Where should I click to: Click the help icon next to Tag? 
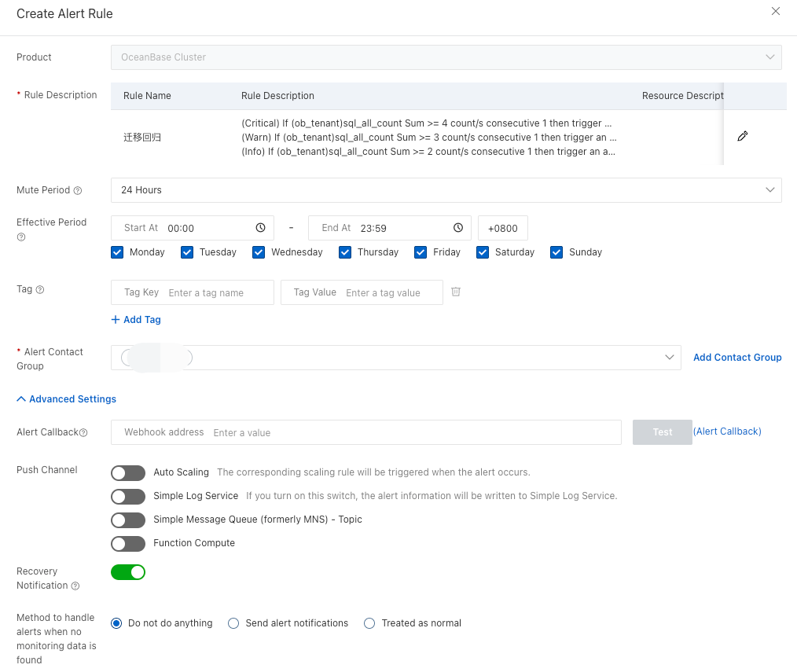(40, 290)
